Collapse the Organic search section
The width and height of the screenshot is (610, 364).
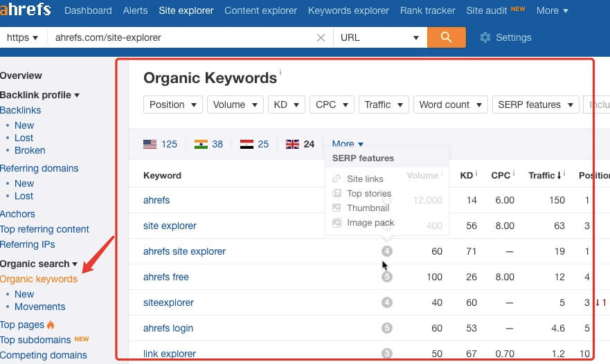pyautogui.click(x=39, y=264)
